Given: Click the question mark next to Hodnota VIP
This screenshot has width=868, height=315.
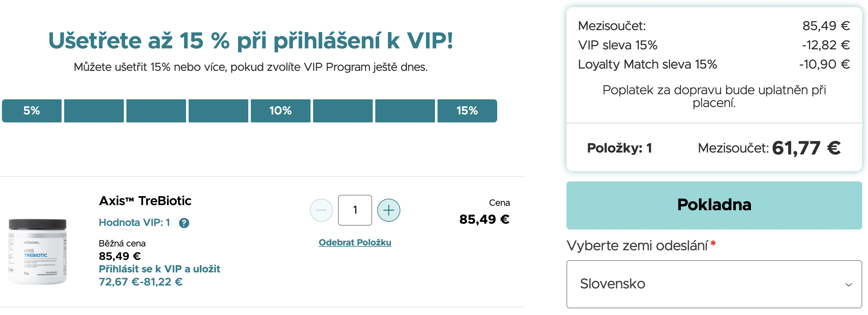Looking at the screenshot, I should [184, 223].
